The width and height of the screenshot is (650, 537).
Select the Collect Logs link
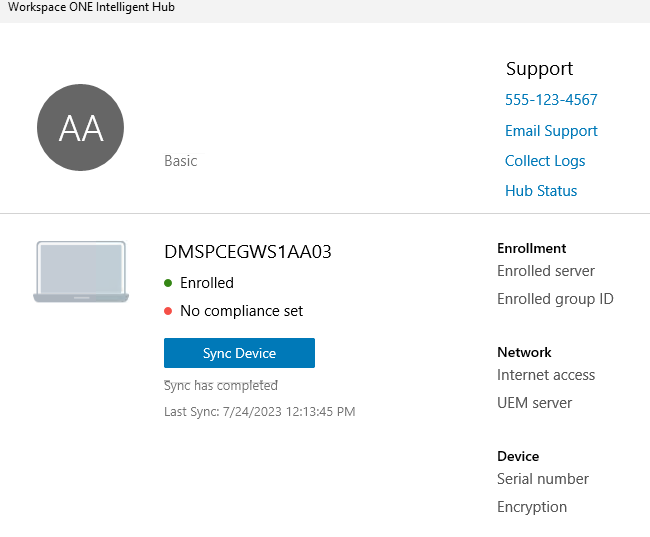click(545, 161)
